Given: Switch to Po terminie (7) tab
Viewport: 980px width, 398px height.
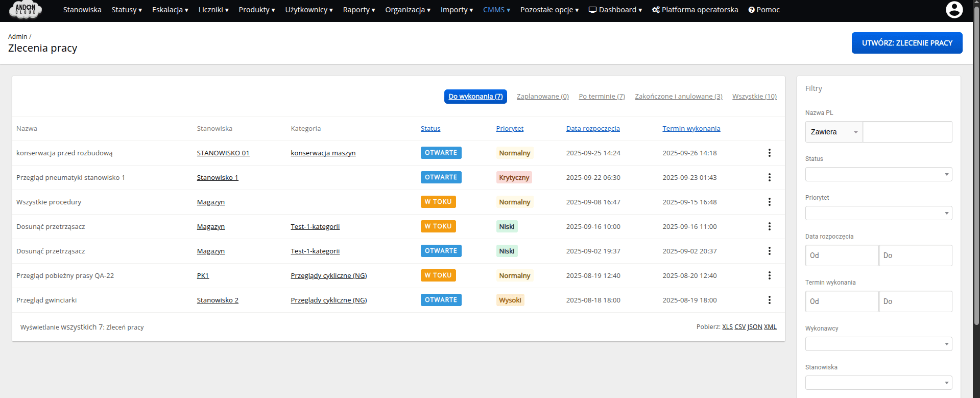Looking at the screenshot, I should (x=602, y=97).
